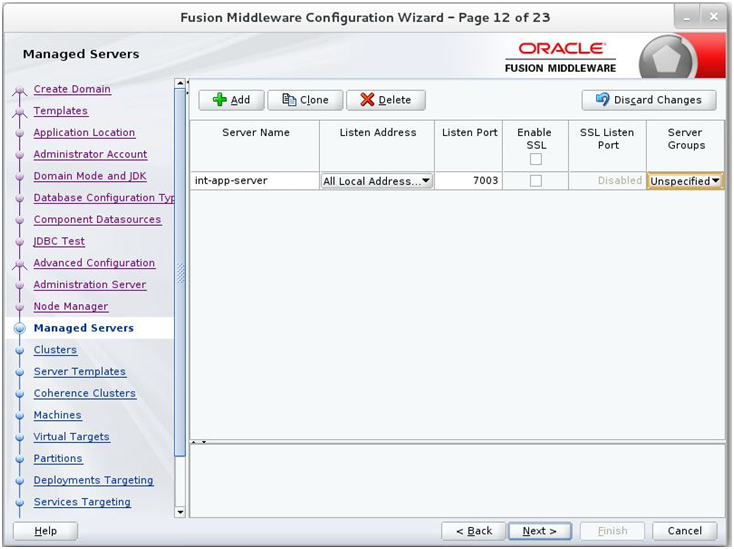Viewport: 734px width, 549px height.
Task: Click the Help button
Action: pyautogui.click(x=45, y=531)
